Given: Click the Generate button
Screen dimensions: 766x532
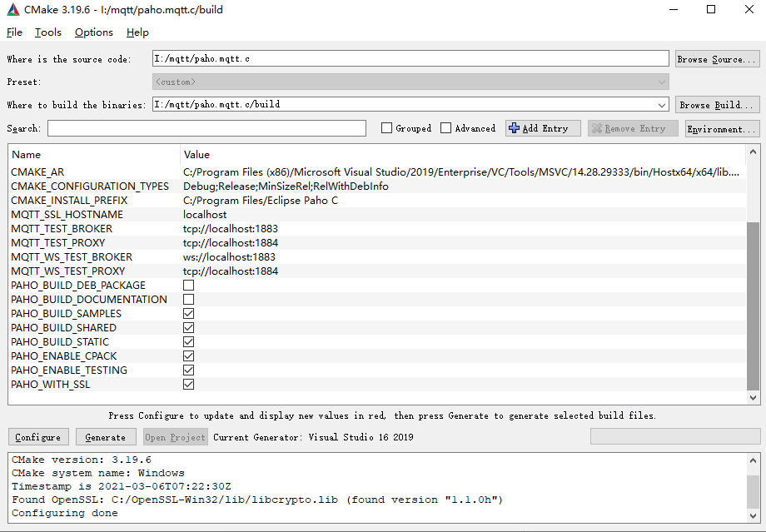Looking at the screenshot, I should click(x=106, y=437).
